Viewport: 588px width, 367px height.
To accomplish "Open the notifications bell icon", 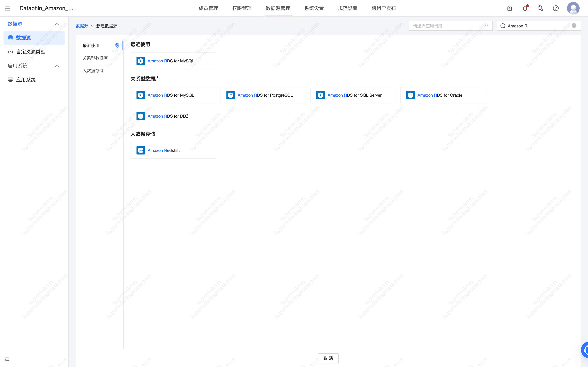I will pos(525,8).
